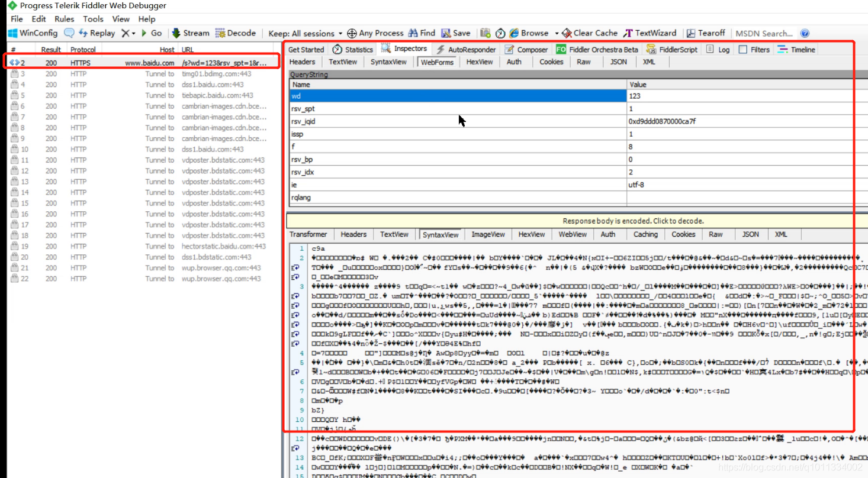Click lock icon of session 15 row
Viewport: 868px width, 478px height.
(15, 203)
